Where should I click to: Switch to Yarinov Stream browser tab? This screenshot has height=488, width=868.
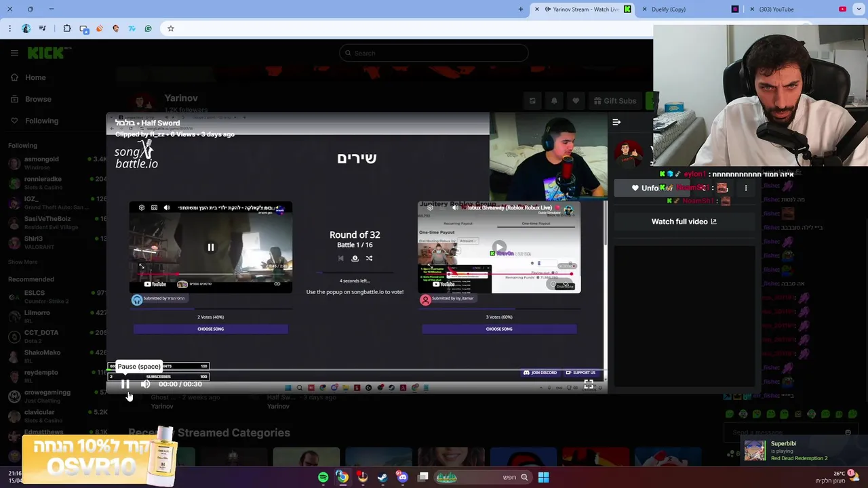tap(582, 9)
